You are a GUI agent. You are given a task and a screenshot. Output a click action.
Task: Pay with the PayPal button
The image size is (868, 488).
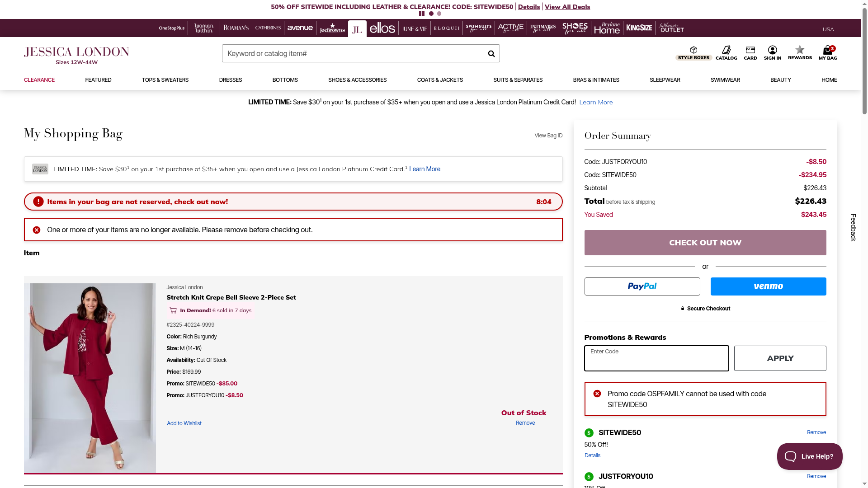pos(642,286)
